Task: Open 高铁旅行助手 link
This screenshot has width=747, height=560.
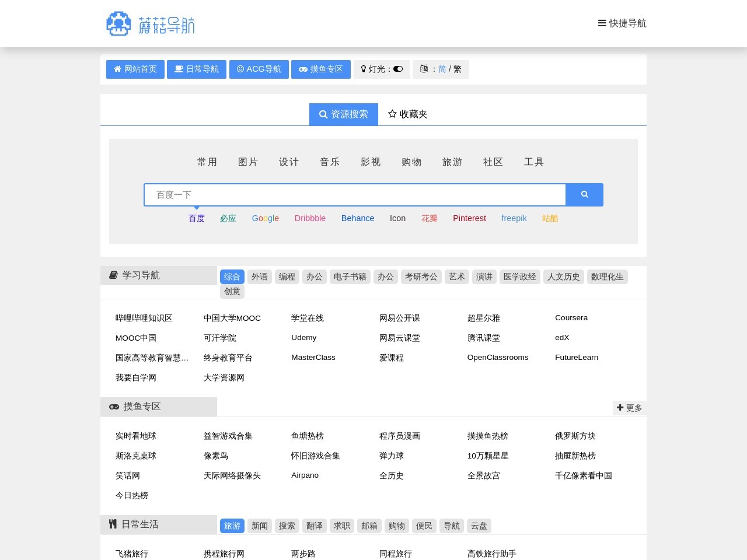Action: click(492, 554)
